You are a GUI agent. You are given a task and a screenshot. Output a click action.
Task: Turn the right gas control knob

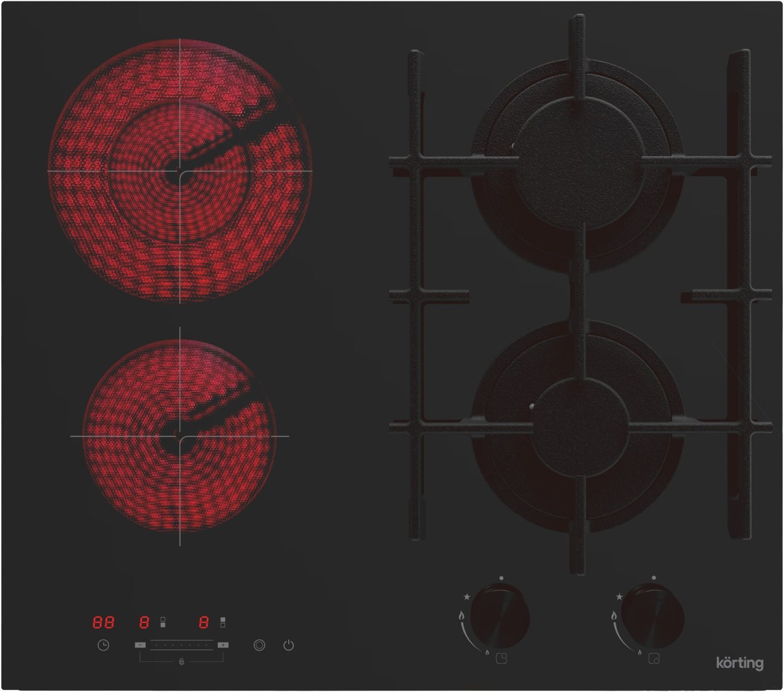click(x=653, y=616)
